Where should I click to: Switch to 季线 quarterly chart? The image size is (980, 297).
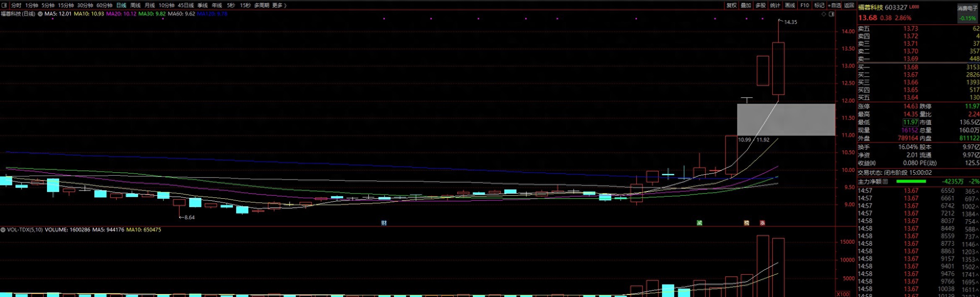[x=203, y=5]
